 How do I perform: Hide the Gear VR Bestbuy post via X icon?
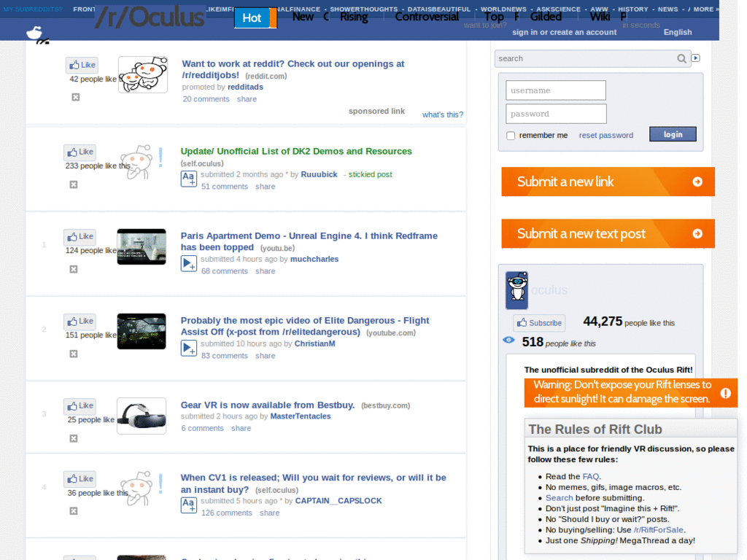tap(74, 438)
